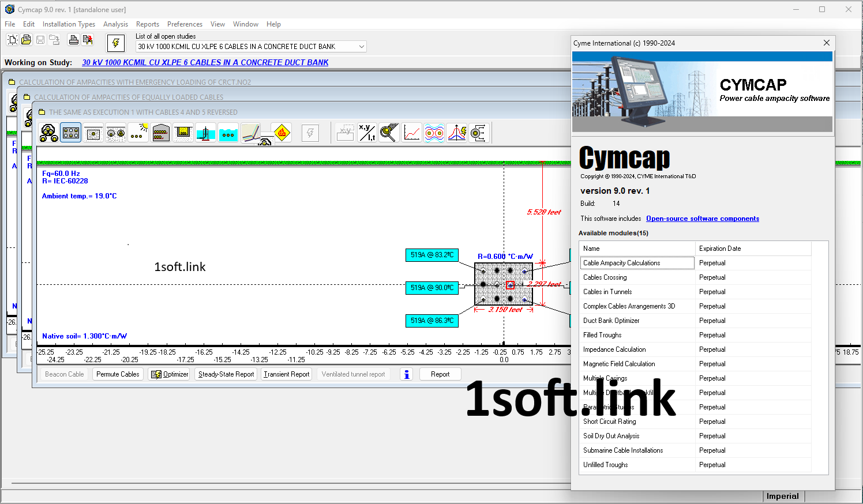Select the Soil Dry Out Analysis row
The image size is (863, 504).
coord(695,436)
